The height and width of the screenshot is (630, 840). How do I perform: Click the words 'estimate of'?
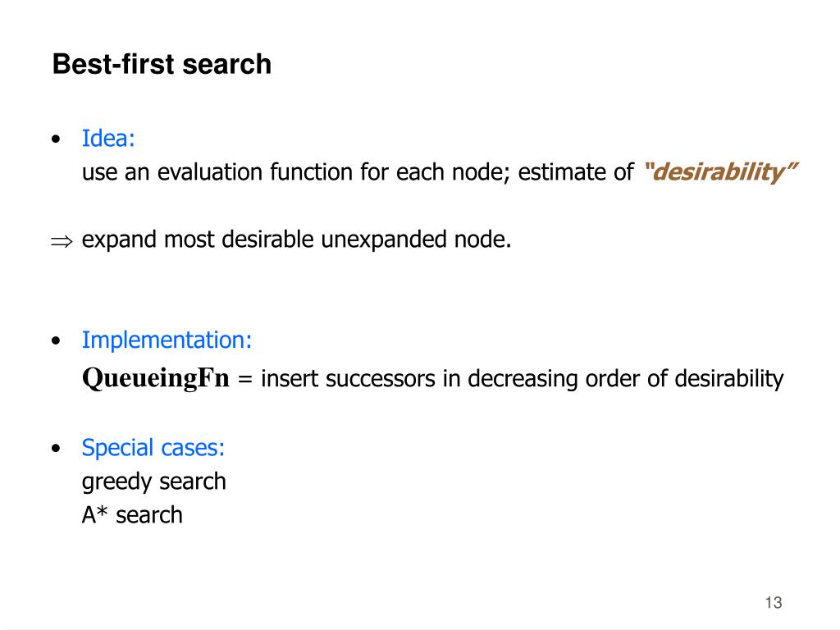(x=577, y=172)
